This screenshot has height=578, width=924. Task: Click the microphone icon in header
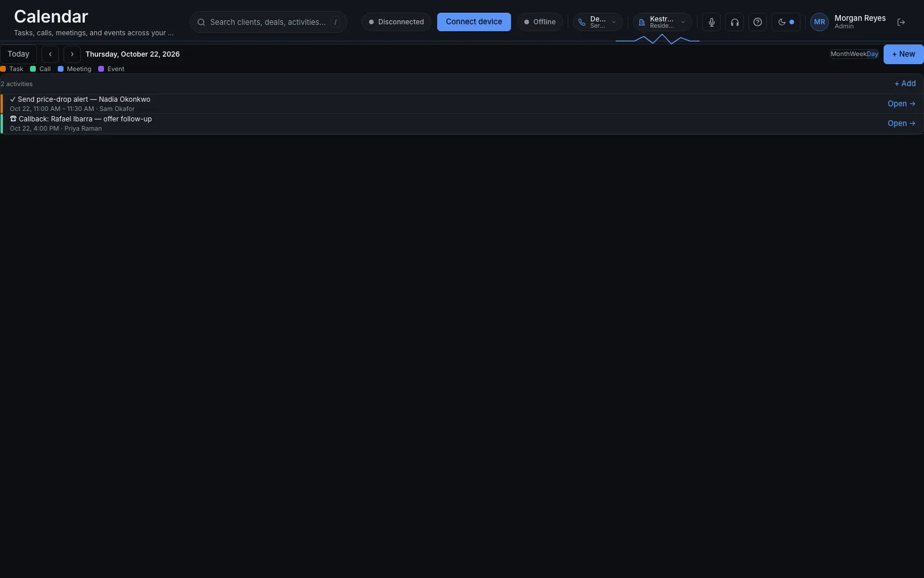pos(711,22)
